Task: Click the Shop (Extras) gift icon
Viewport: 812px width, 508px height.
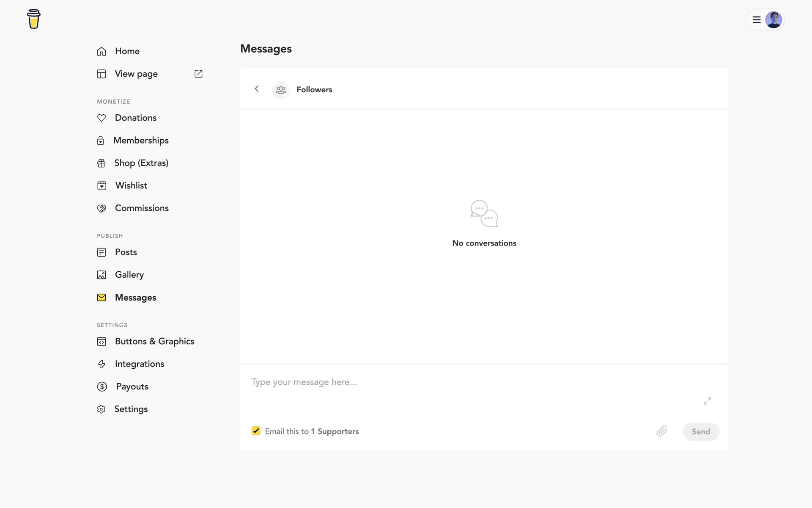Action: [101, 163]
